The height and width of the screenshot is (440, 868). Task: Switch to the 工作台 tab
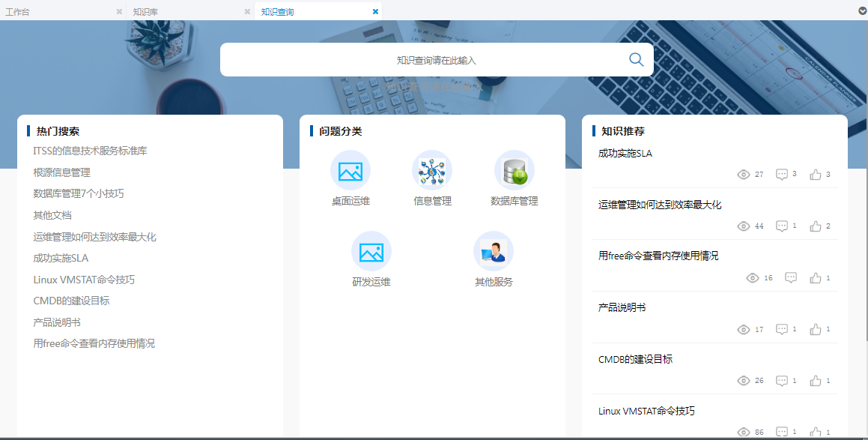click(22, 11)
